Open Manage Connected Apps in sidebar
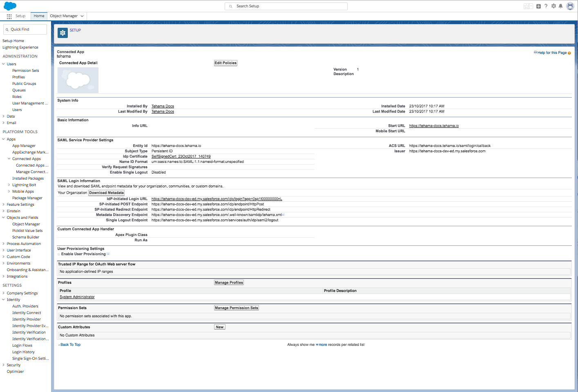The image size is (578, 392). pos(32,172)
